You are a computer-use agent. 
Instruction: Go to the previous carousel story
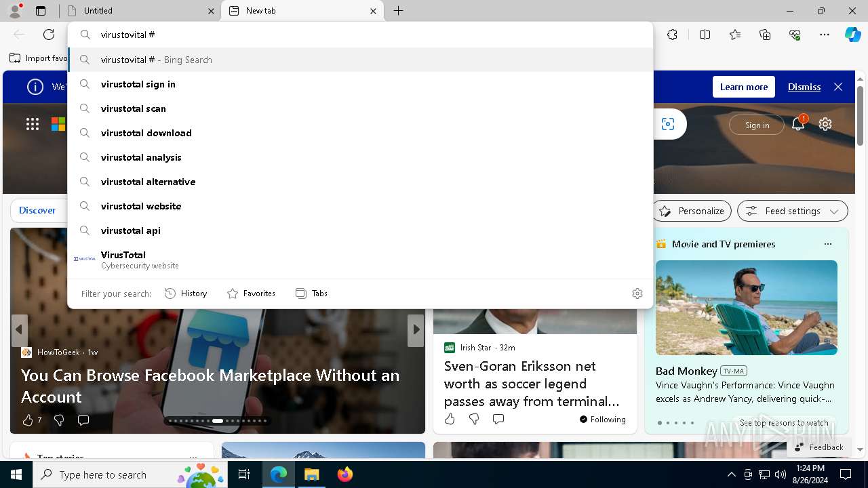[19, 330]
